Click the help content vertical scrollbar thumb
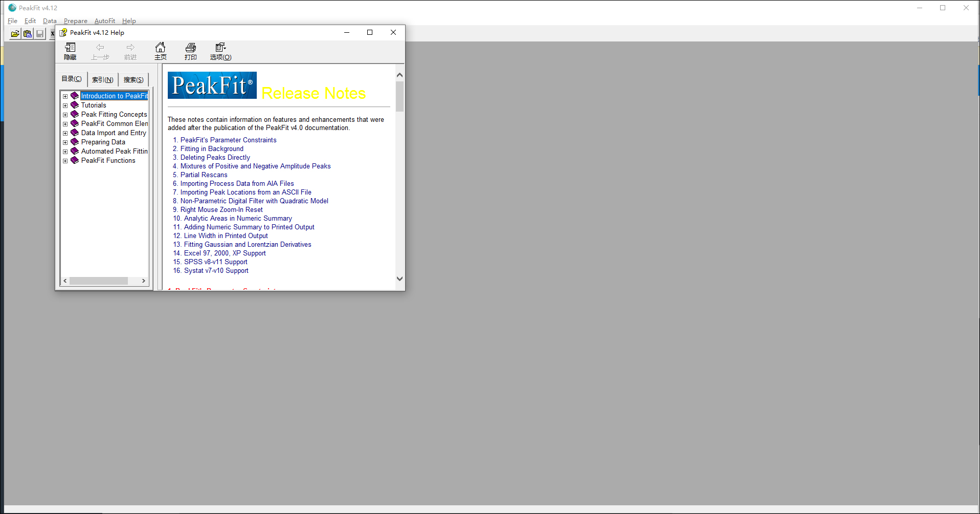980x514 pixels. pos(400,96)
